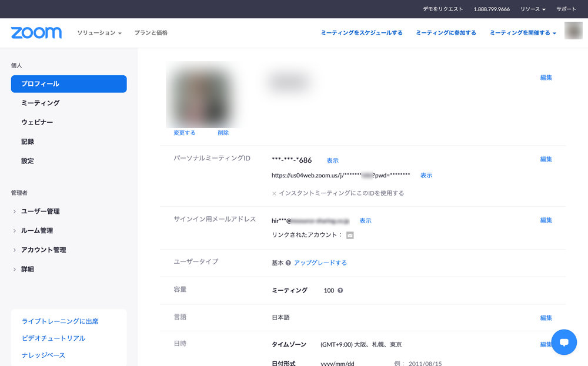Open 設定 in sidebar
The width and height of the screenshot is (588, 366).
click(x=28, y=161)
